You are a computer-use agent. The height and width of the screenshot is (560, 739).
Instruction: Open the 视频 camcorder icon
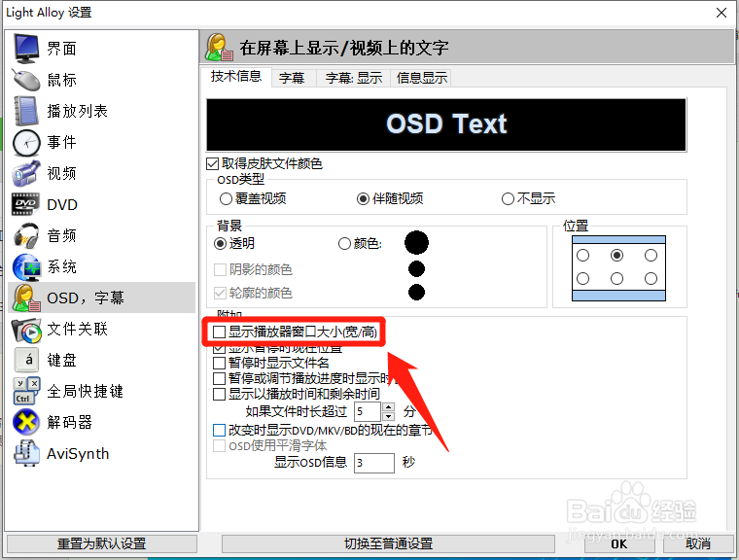pos(26,173)
